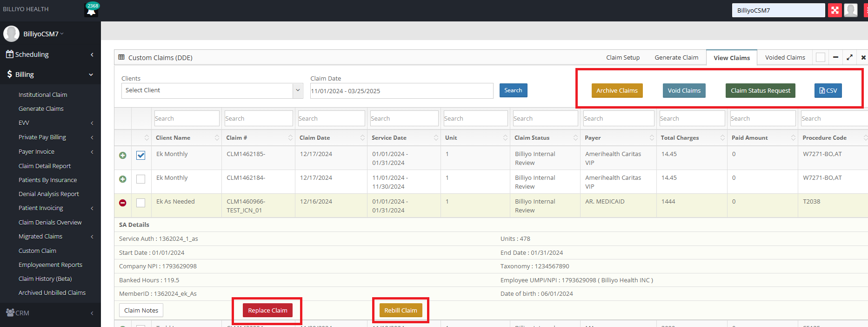Click the red fullscreen icon in top bar

tap(835, 10)
